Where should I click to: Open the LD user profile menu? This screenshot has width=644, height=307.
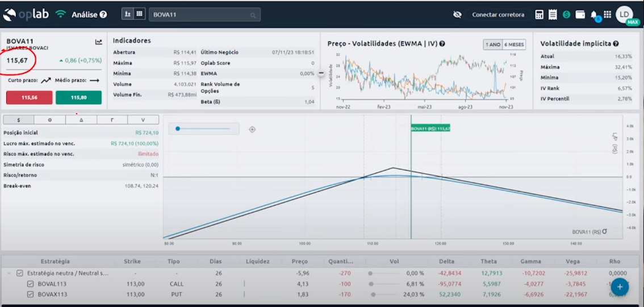coord(624,14)
